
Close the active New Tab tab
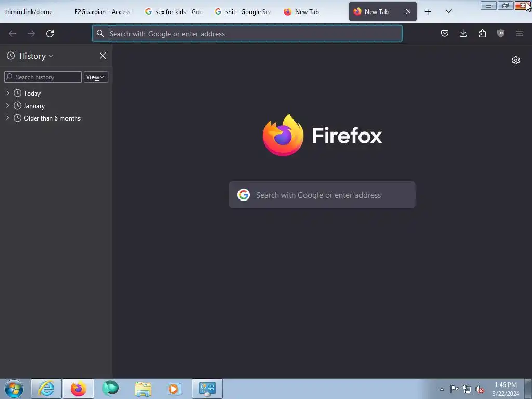[408, 11]
